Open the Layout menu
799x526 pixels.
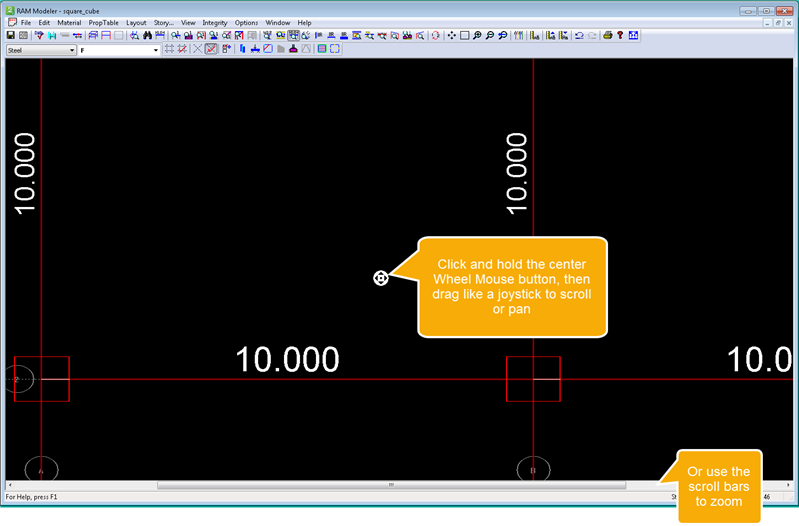[x=136, y=22]
